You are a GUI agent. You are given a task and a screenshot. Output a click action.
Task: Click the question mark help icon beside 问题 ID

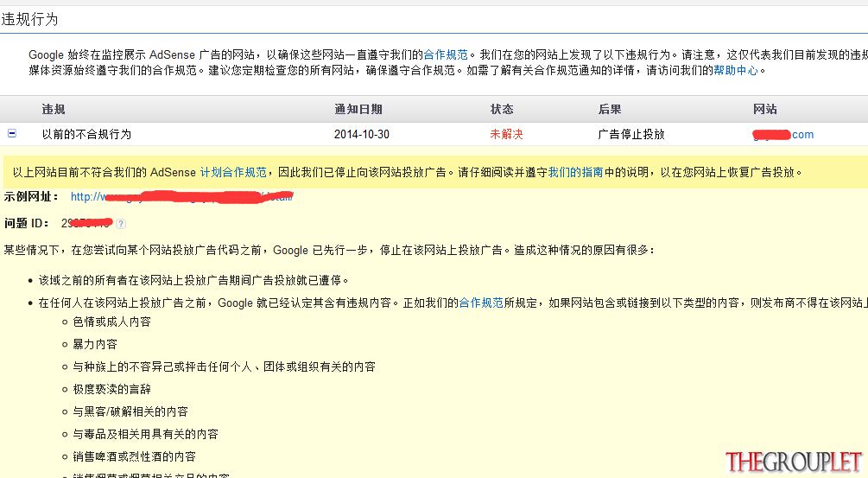click(x=121, y=224)
